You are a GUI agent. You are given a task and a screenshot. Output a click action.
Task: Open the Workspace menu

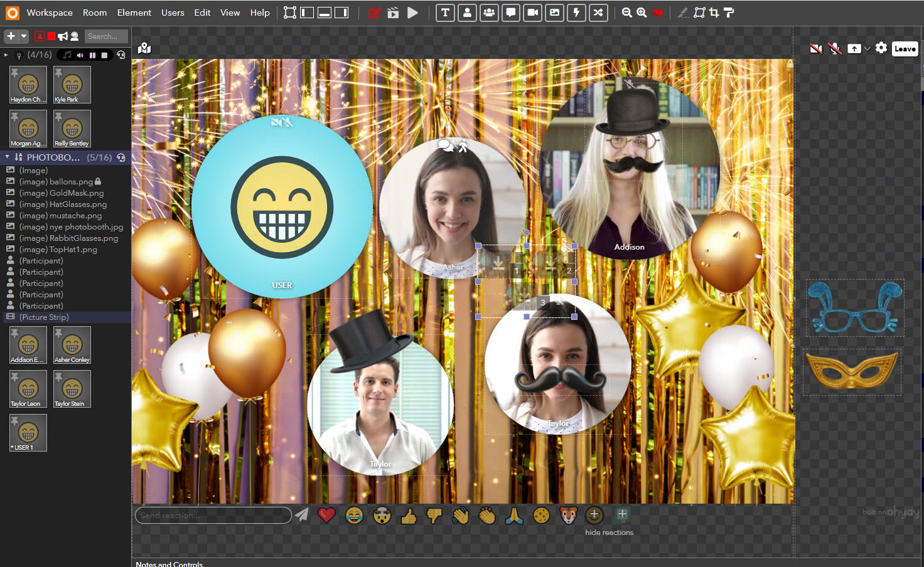click(50, 13)
